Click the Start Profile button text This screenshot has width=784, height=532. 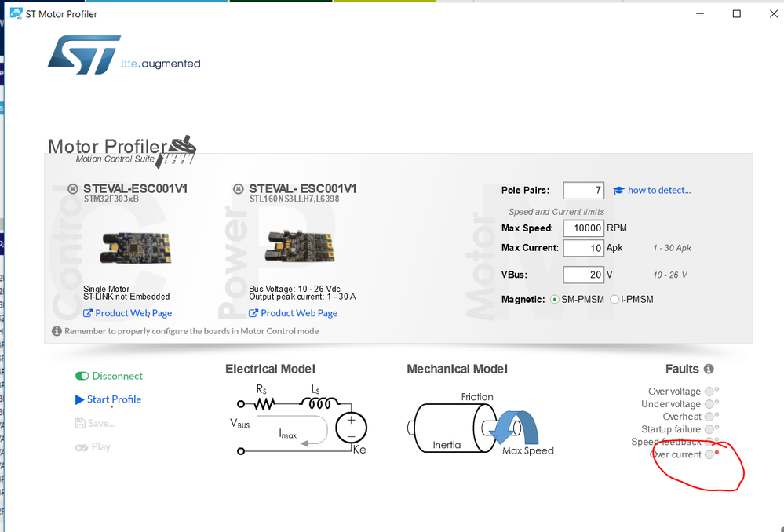pos(114,399)
